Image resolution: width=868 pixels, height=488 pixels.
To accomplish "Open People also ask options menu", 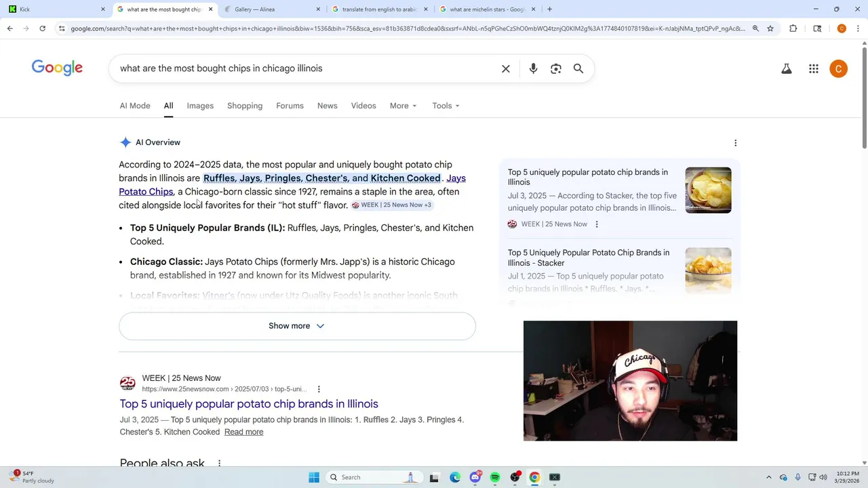I will tap(219, 464).
